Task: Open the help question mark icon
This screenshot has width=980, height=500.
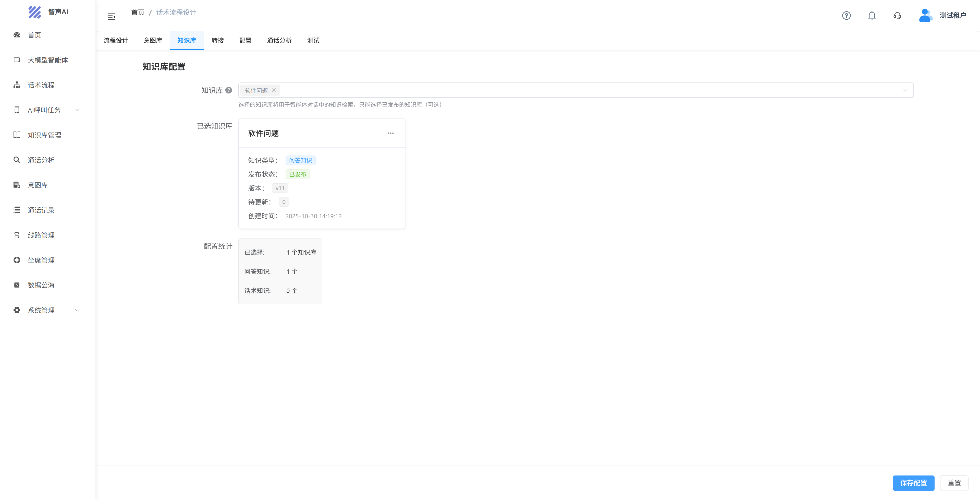Action: (846, 16)
